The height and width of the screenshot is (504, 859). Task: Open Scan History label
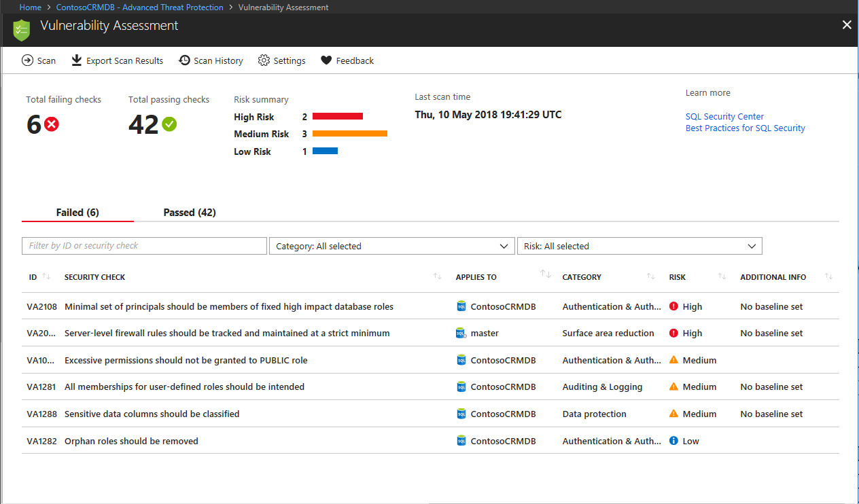[x=218, y=61]
